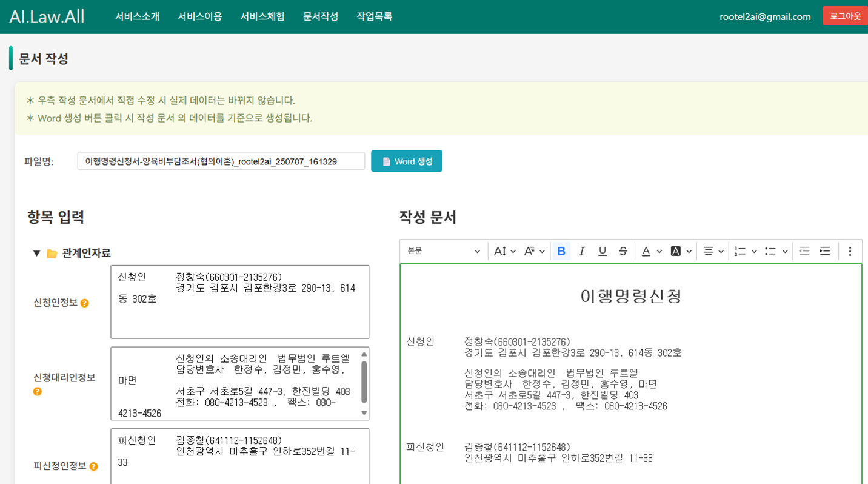Click the decrease indent icon

[x=804, y=251]
